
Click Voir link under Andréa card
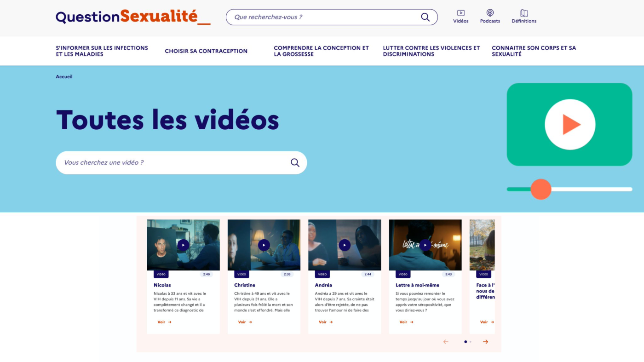point(326,322)
